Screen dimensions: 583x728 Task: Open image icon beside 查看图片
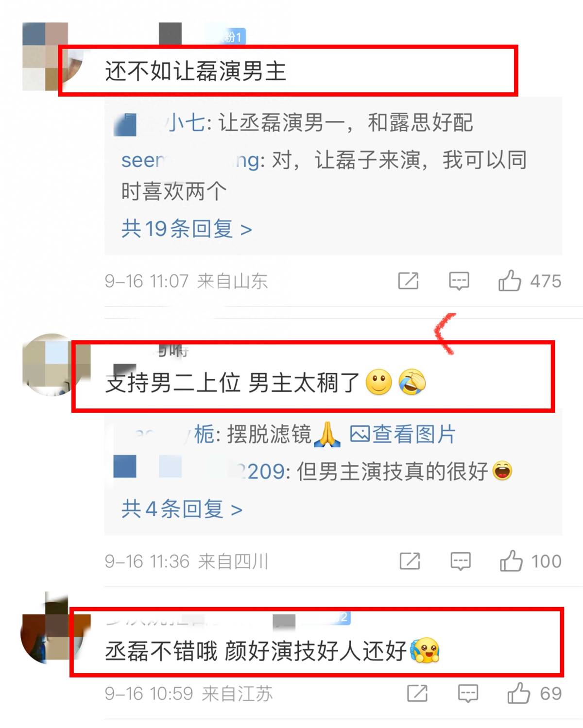[360, 434]
